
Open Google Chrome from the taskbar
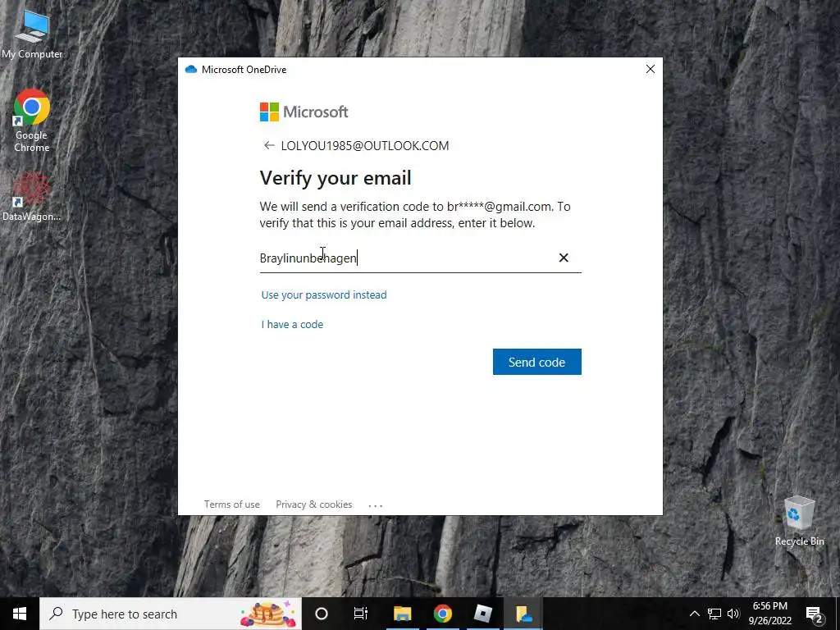coord(442,614)
